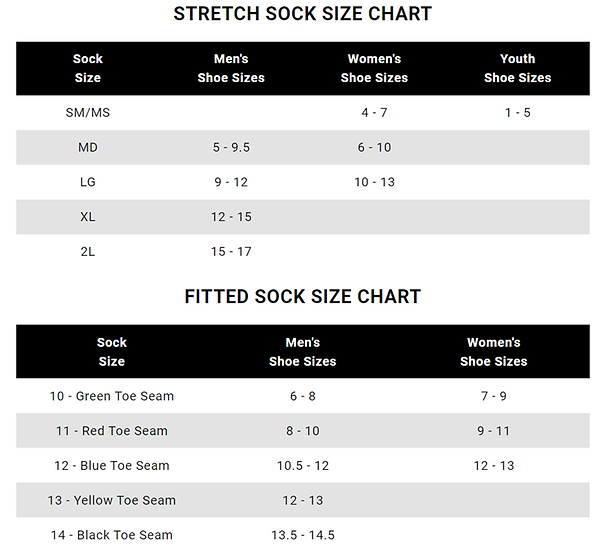Select the men's 15 - 17 value

coord(231,252)
